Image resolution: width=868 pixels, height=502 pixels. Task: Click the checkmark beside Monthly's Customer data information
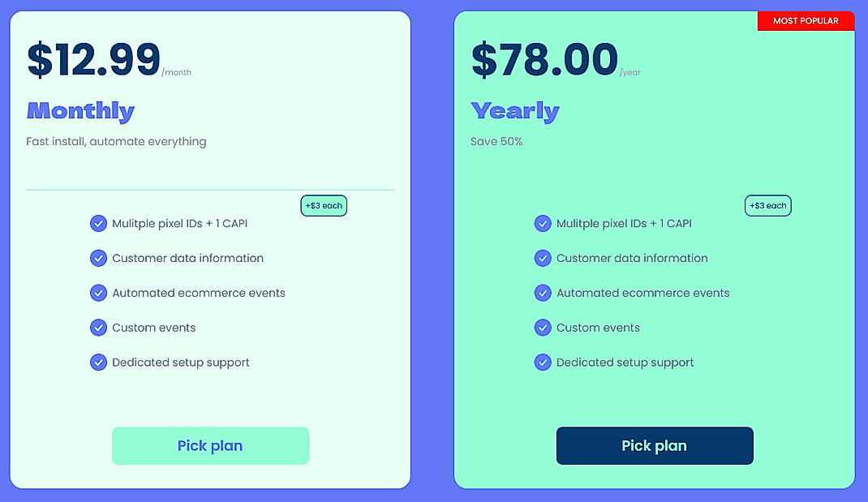pyautogui.click(x=98, y=258)
